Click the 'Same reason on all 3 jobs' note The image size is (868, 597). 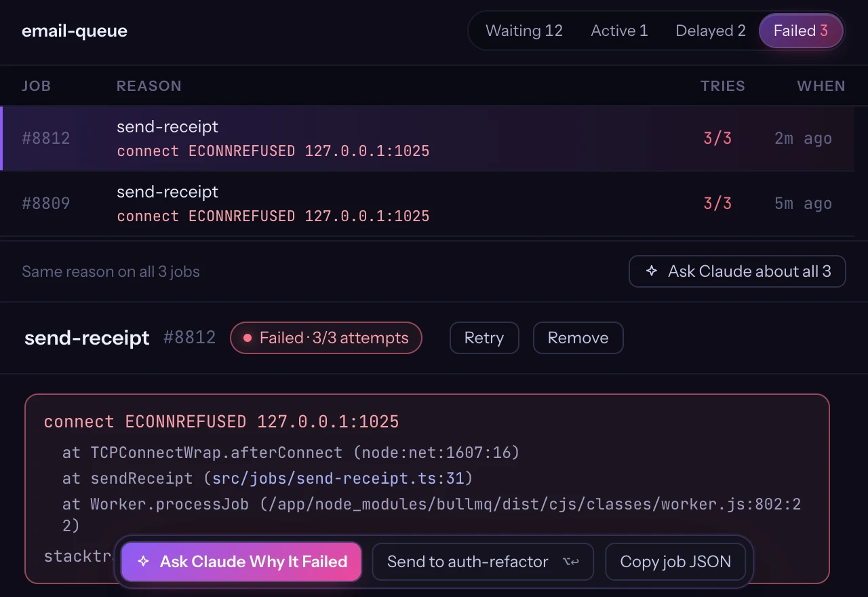[x=111, y=271]
